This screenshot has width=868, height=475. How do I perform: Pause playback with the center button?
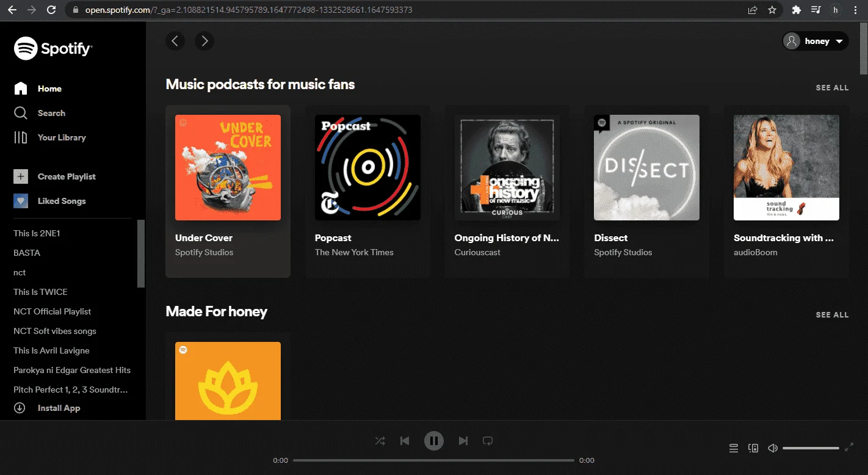pos(434,441)
